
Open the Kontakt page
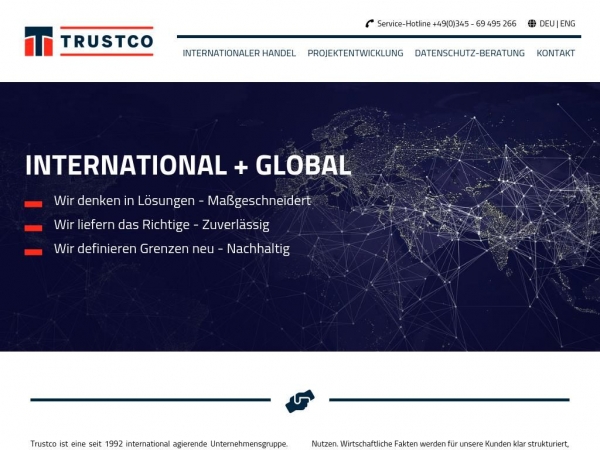tap(555, 53)
